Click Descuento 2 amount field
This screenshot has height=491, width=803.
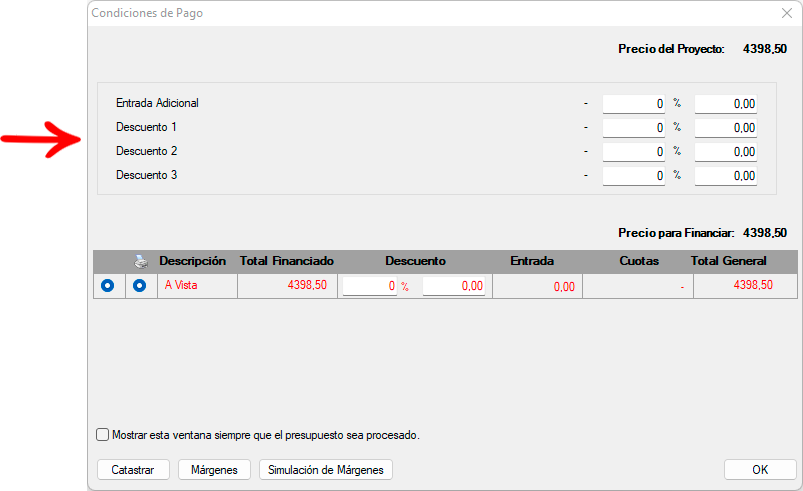[726, 152]
